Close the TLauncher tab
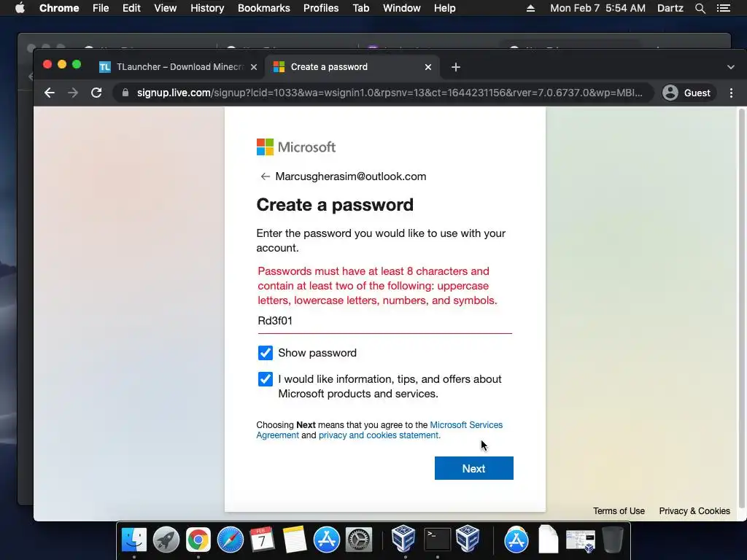747x560 pixels. (x=254, y=67)
